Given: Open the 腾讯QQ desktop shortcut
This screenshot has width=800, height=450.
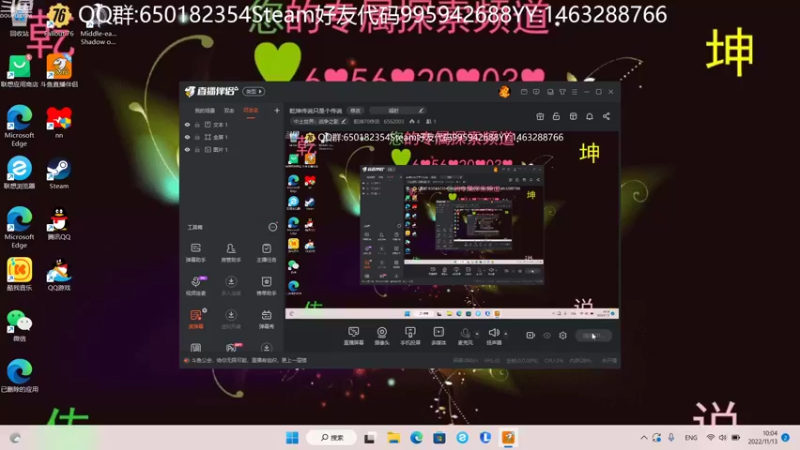Looking at the screenshot, I should point(59,223).
